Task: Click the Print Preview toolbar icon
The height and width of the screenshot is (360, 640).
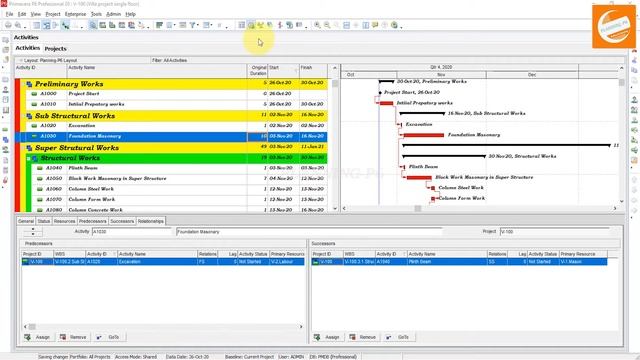Action: (x=18, y=25)
